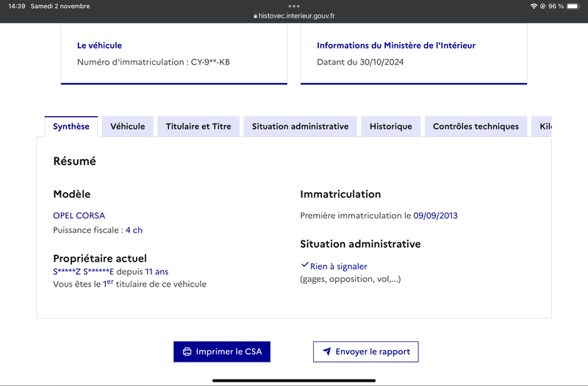Click the Datant du 30/10/2024 text
Image resolution: width=588 pixels, height=386 pixels.
[x=360, y=62]
